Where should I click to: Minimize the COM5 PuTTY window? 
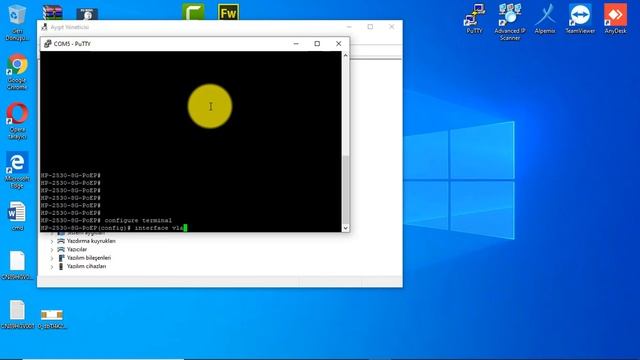point(296,44)
